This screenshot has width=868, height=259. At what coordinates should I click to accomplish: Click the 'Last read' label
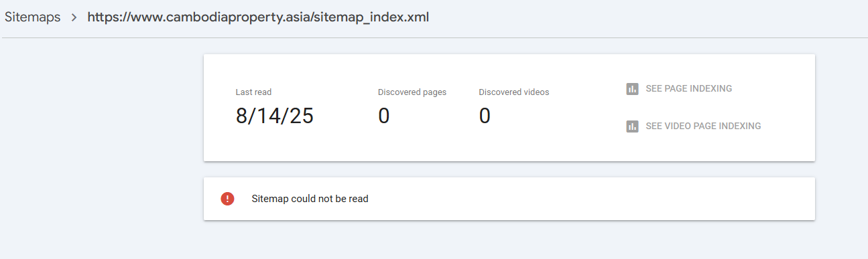[253, 92]
